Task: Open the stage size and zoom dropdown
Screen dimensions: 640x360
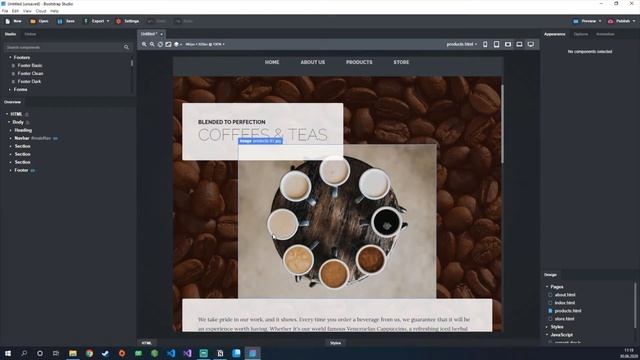Action: point(205,44)
